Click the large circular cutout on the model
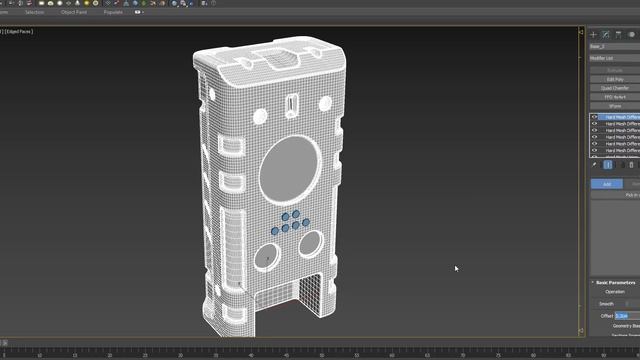 [290, 170]
